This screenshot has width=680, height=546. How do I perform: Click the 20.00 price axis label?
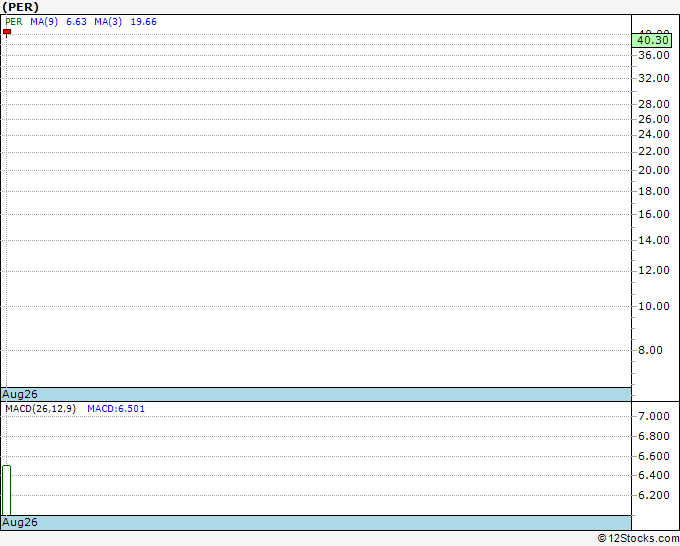pos(654,170)
